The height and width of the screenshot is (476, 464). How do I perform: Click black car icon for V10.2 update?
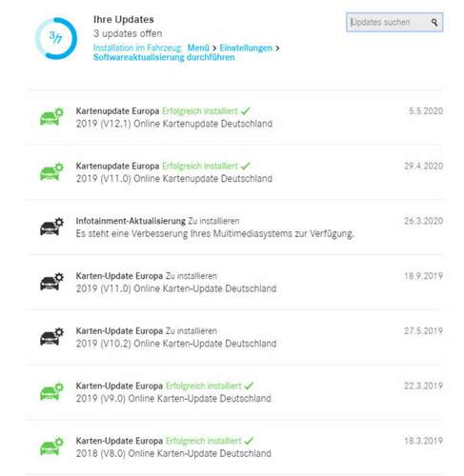point(51,336)
